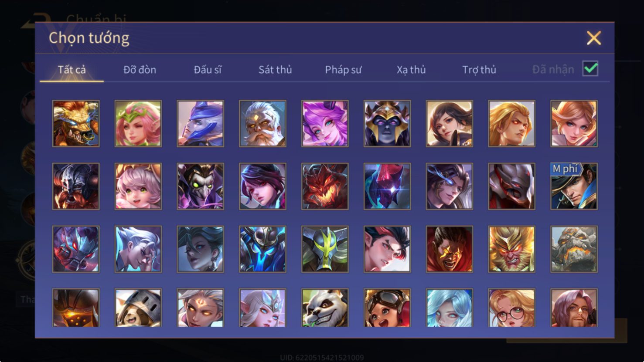Select the Monkey King hero portrait
This screenshot has width=644, height=362.
511,249
